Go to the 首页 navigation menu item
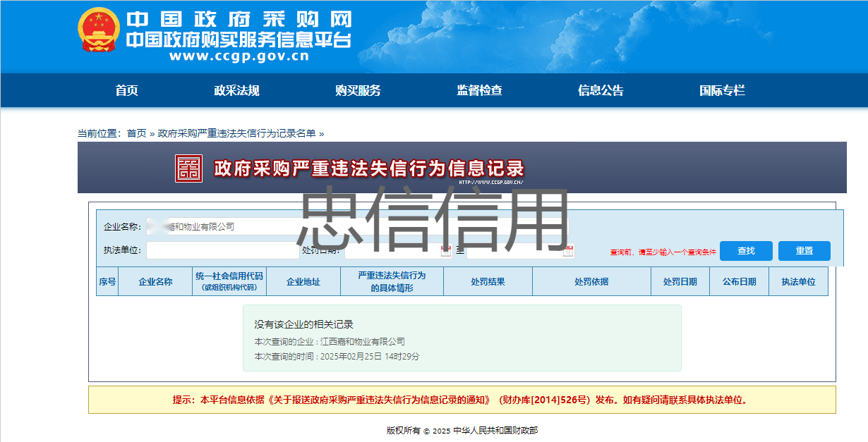 [127, 90]
